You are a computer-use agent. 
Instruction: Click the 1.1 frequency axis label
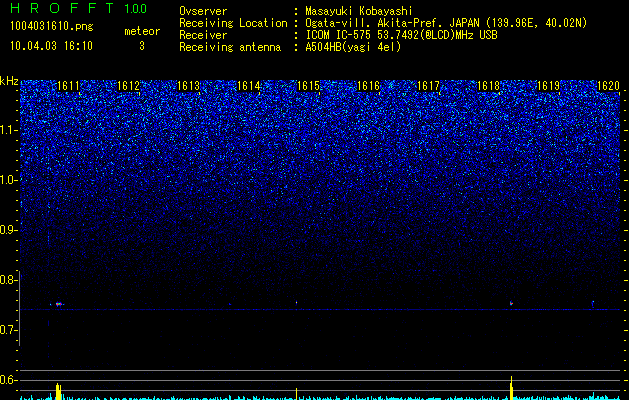pyautogui.click(x=9, y=130)
